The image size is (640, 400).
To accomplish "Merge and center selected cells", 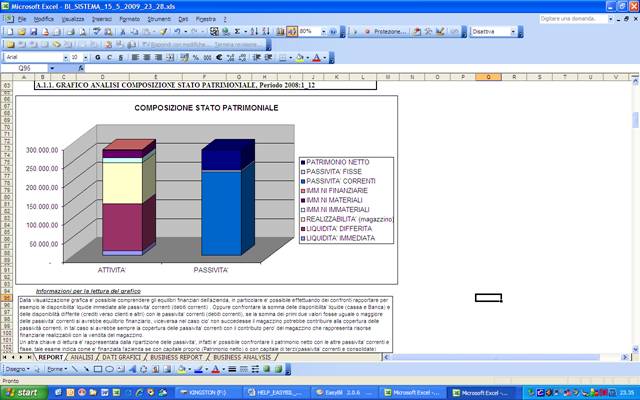I will 170,58.
